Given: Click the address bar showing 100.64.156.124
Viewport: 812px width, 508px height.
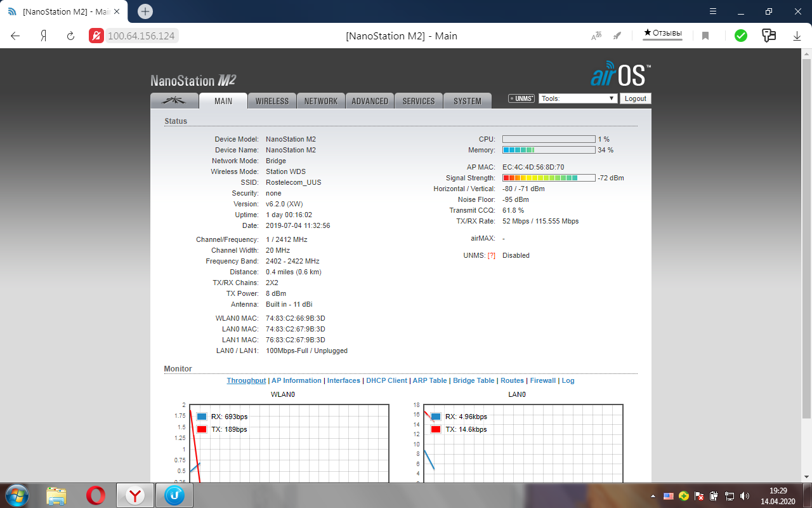Looking at the screenshot, I should pyautogui.click(x=141, y=36).
